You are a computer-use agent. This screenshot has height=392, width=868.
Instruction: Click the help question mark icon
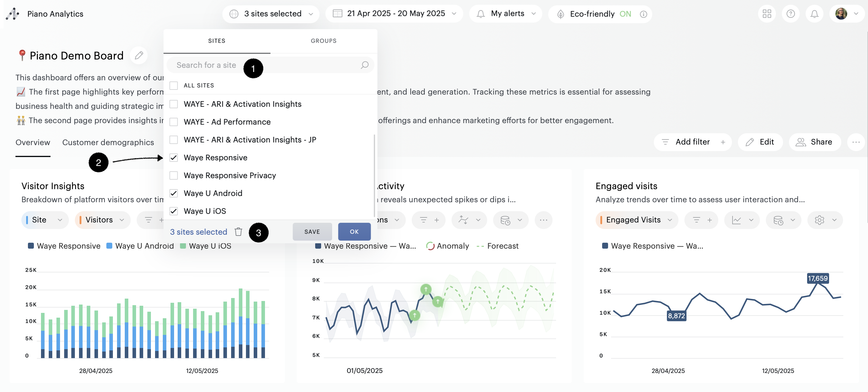coord(790,14)
